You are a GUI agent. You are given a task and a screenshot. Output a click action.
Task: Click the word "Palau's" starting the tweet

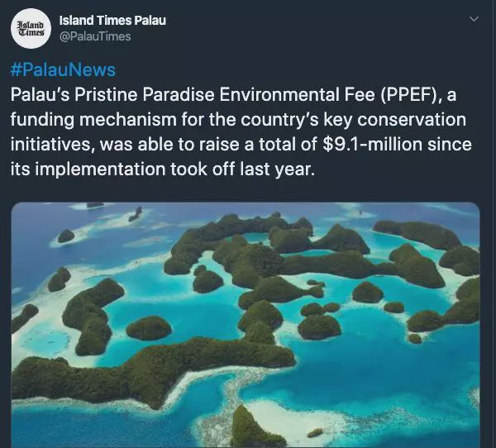click(x=38, y=94)
